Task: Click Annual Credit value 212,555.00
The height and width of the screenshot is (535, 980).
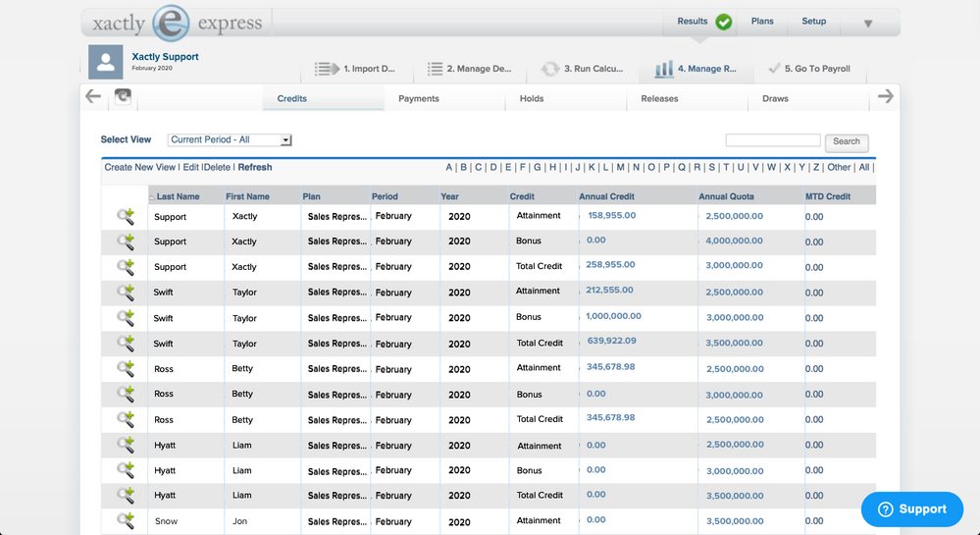Action: tap(610, 290)
